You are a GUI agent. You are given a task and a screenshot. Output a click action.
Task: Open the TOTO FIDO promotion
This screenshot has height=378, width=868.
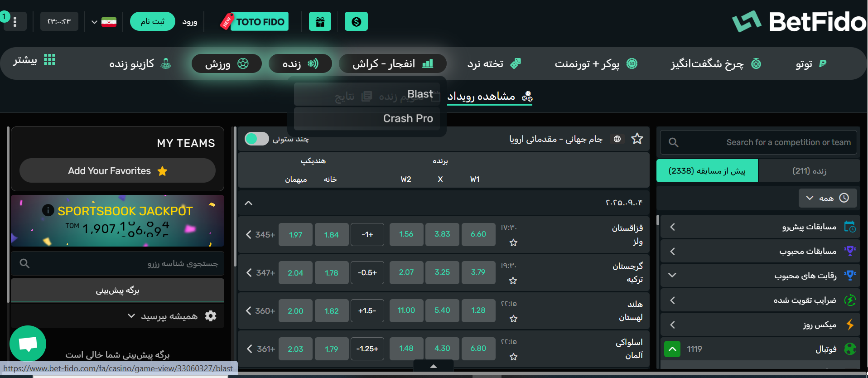point(255,21)
